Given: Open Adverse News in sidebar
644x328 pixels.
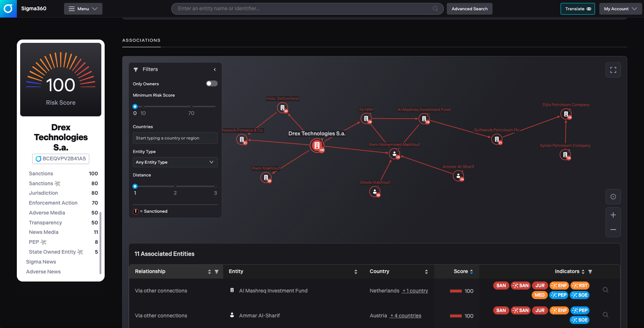Looking at the screenshot, I should click(43, 272).
